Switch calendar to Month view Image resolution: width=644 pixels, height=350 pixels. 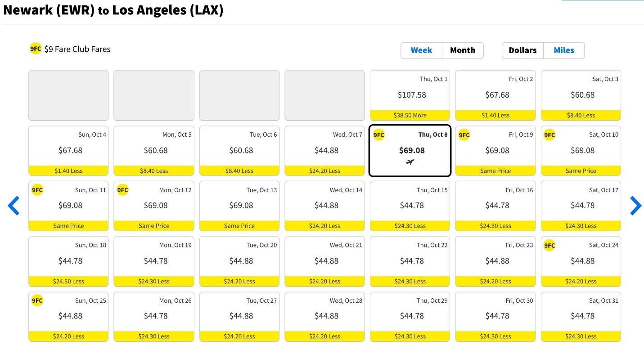pos(463,50)
